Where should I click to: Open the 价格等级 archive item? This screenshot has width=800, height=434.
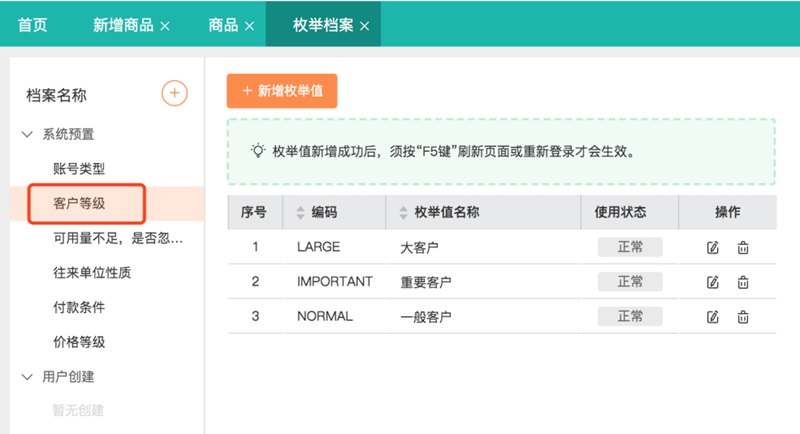pos(79,342)
